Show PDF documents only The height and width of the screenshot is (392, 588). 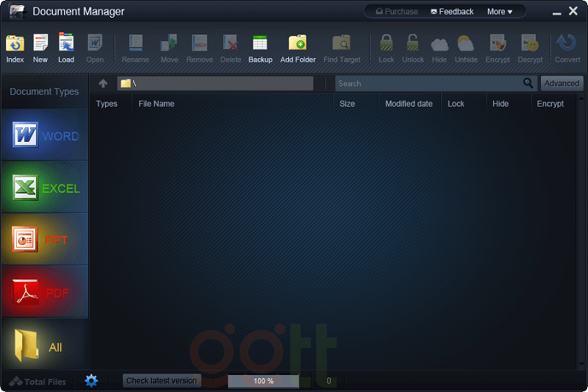44,293
